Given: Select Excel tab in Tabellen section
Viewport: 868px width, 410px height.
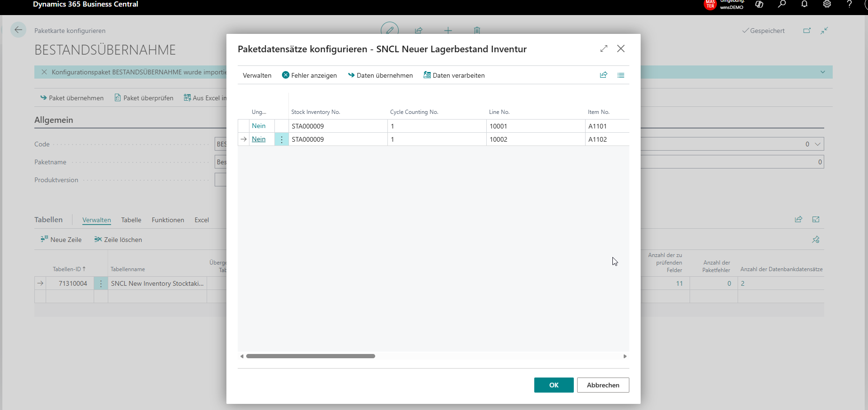Looking at the screenshot, I should click(202, 220).
